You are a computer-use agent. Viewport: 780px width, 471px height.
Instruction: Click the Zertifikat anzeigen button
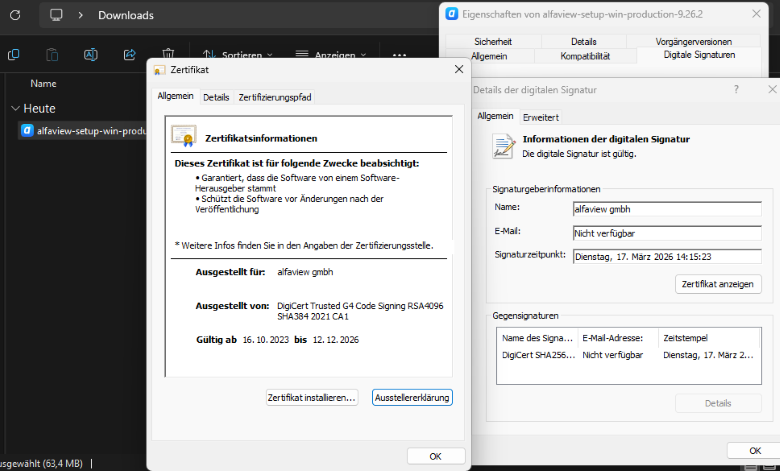pyautogui.click(x=718, y=284)
